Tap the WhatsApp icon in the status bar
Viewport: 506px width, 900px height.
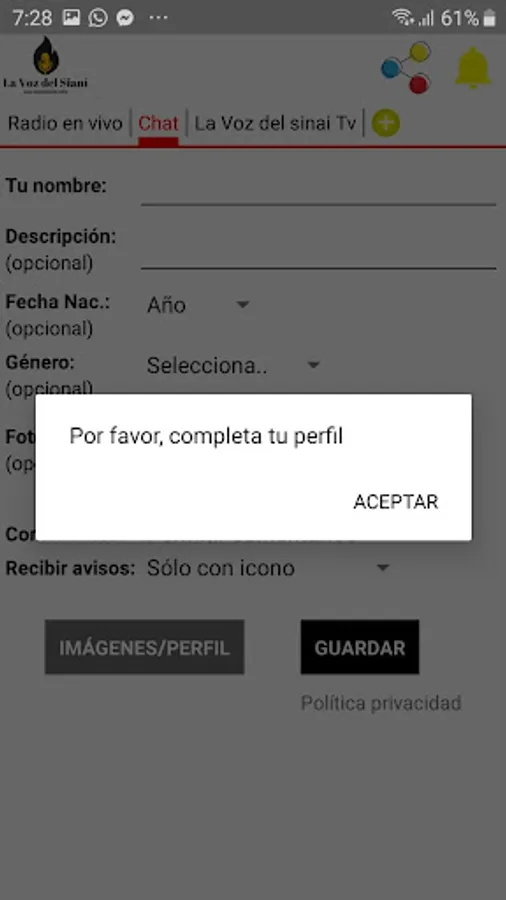click(98, 18)
